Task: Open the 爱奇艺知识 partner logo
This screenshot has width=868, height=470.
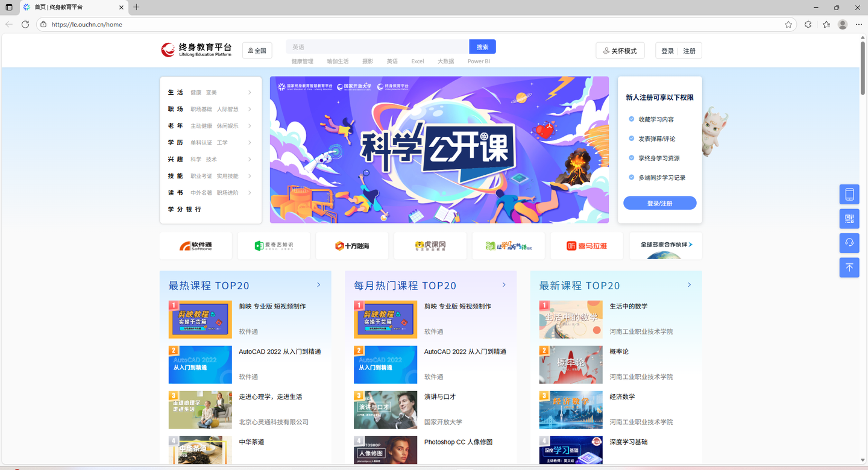Action: 274,246
